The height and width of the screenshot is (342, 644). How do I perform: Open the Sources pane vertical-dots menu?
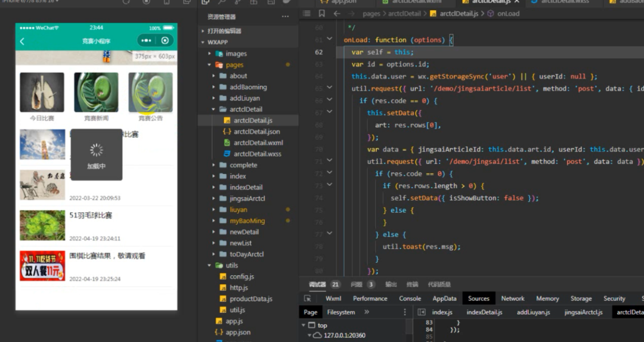coord(404,312)
